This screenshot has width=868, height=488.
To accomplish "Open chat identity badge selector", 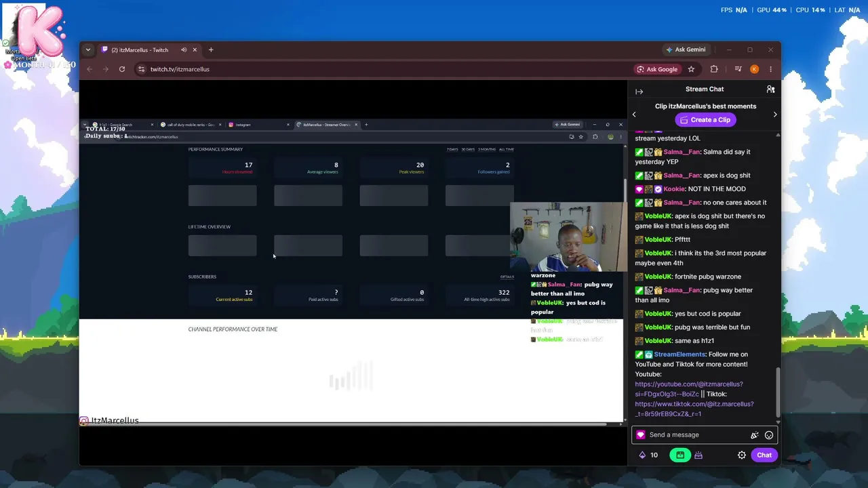I will tap(641, 435).
